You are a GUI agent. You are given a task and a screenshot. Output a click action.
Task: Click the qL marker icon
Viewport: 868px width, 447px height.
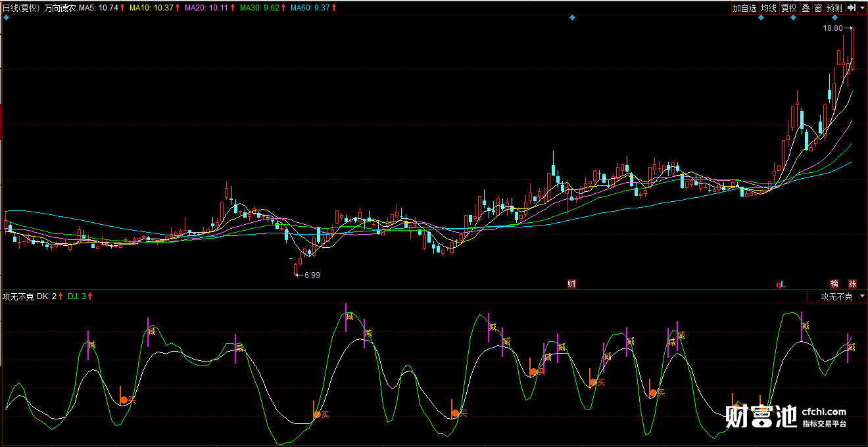tap(781, 284)
